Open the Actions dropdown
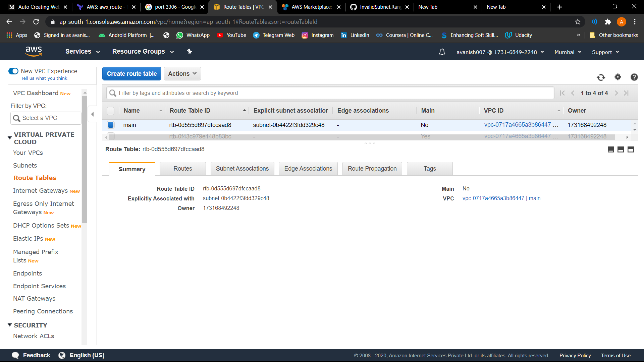 (x=182, y=73)
